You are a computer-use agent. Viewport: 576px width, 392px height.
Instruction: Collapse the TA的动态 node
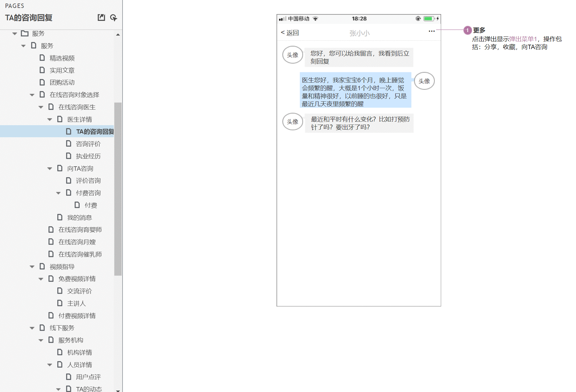coord(58,389)
